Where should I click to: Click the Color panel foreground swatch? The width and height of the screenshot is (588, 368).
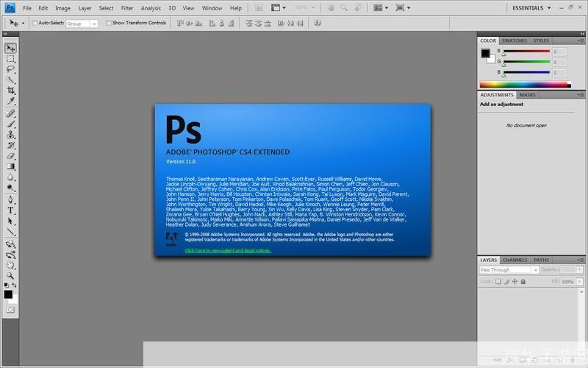tap(485, 53)
